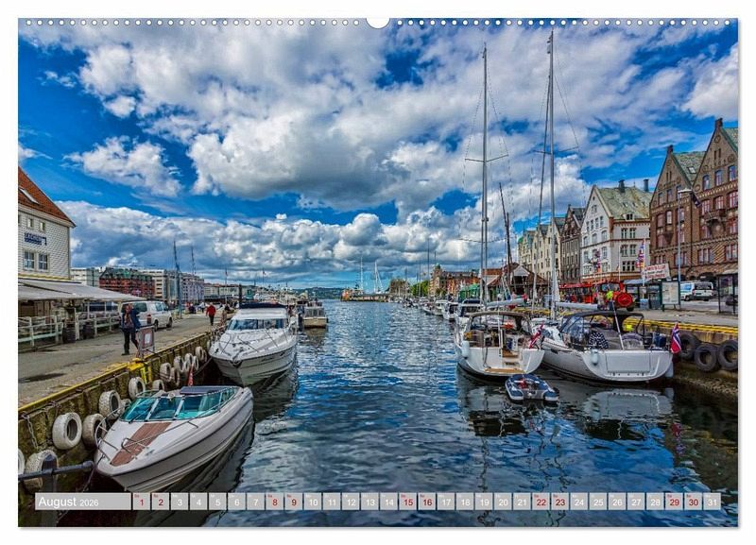Choose day 16 on the date bar

click(426, 502)
